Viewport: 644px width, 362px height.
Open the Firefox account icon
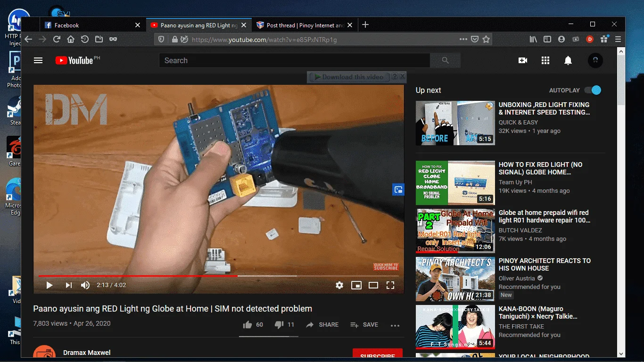(x=561, y=40)
